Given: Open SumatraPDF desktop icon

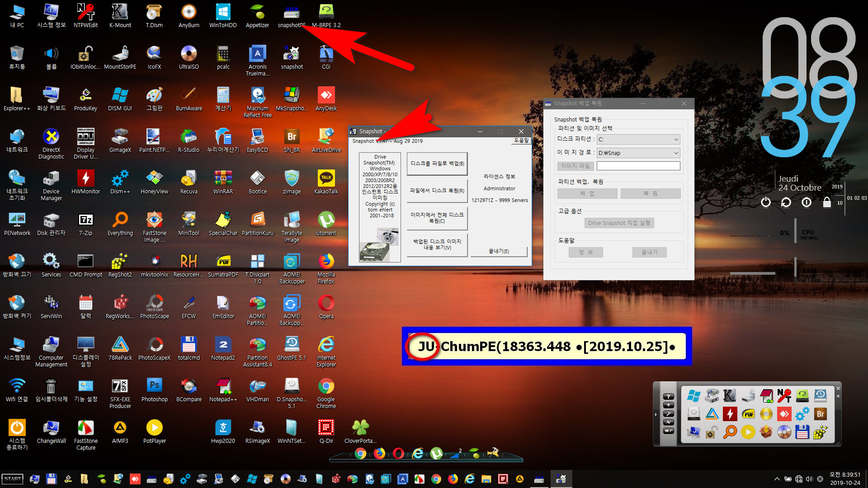Looking at the screenshot, I should (223, 265).
